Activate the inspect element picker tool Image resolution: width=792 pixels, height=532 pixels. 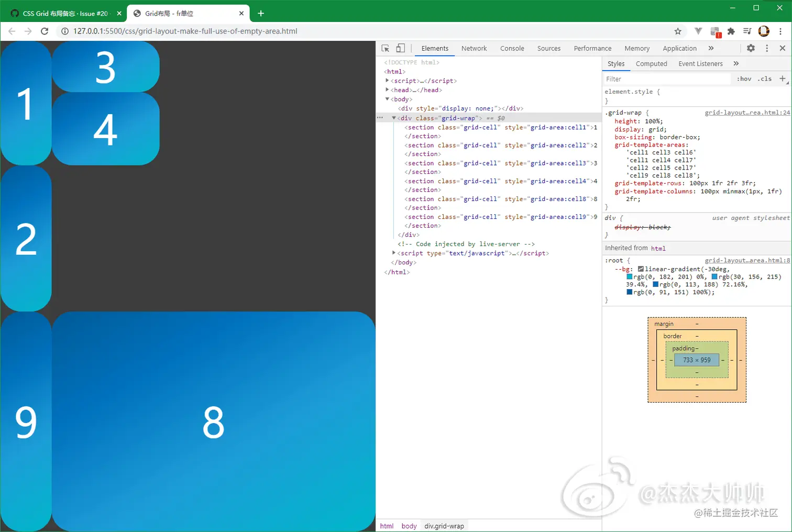pyautogui.click(x=386, y=48)
